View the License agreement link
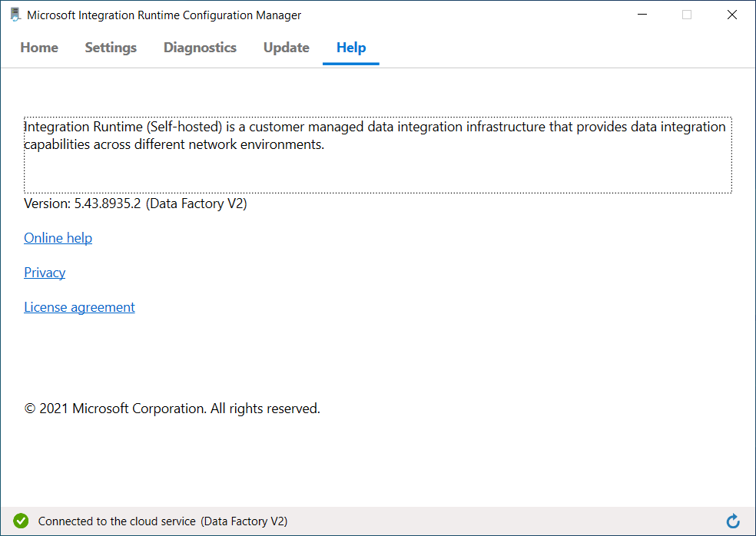The height and width of the screenshot is (536, 756). pos(80,307)
